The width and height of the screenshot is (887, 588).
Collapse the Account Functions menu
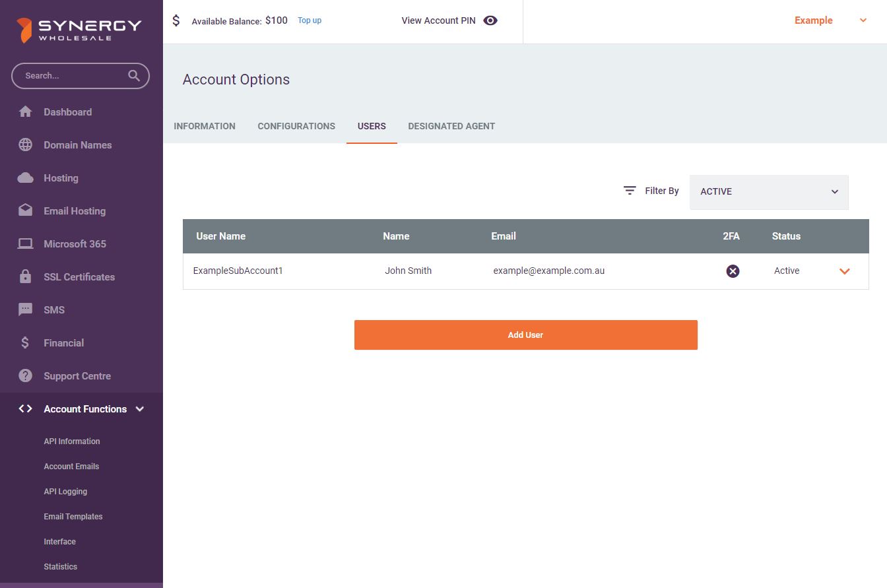[140, 409]
